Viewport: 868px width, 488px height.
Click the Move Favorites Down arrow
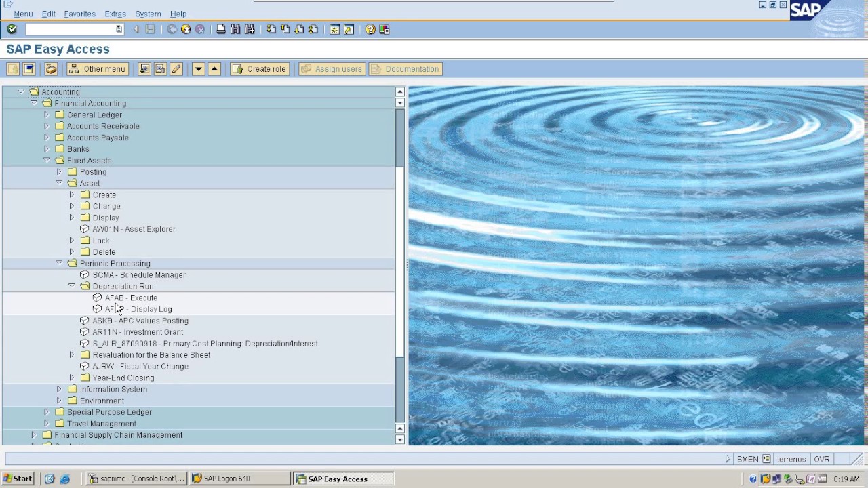tap(198, 69)
